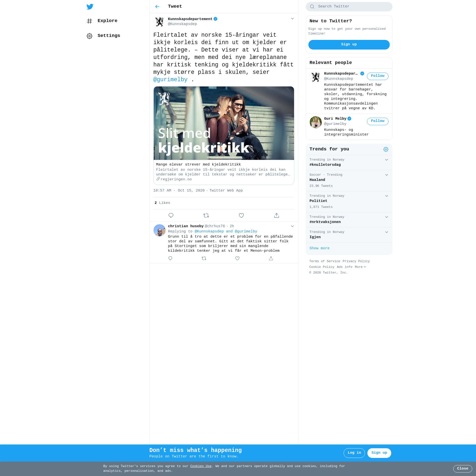Viewport: 476px width, 476px height.
Task: Open christian huseby's avatar
Action: 159,230
